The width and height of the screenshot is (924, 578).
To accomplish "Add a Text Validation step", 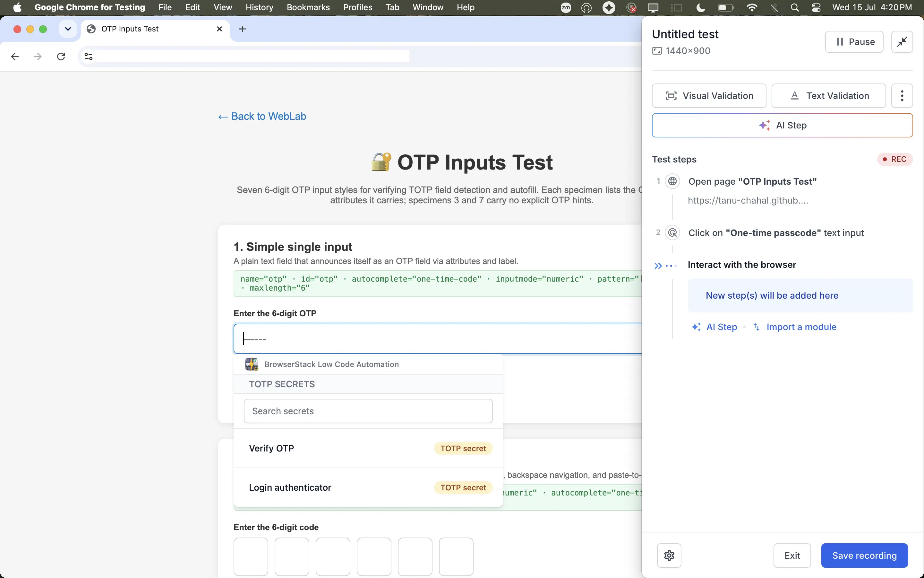I will 828,96.
